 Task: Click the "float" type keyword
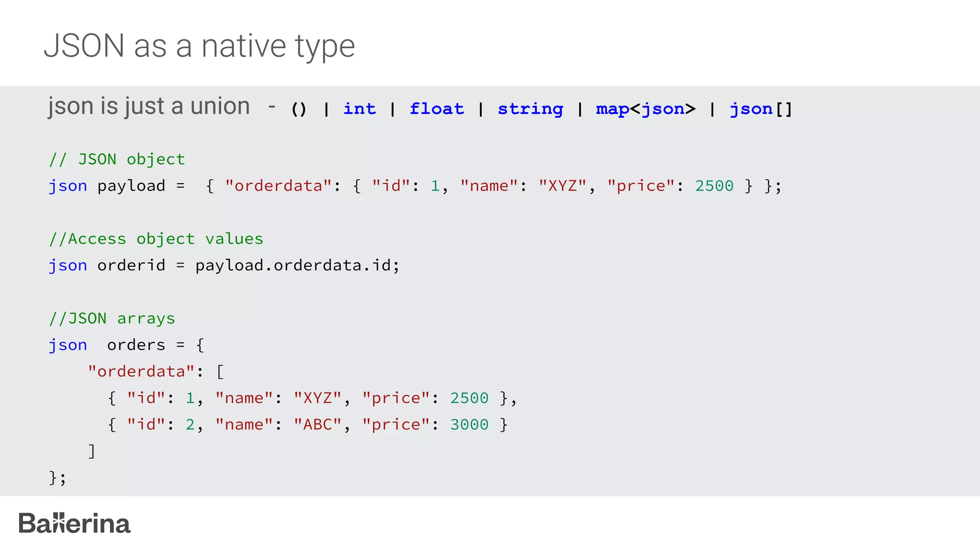pyautogui.click(x=437, y=109)
